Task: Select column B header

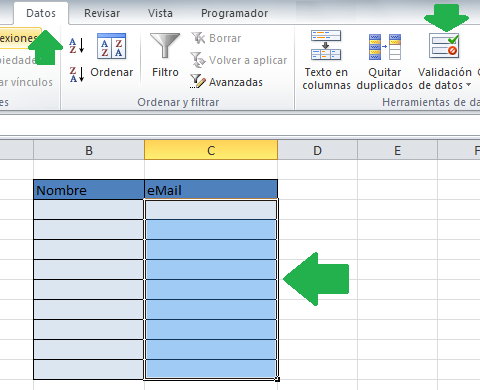Action: (x=89, y=150)
